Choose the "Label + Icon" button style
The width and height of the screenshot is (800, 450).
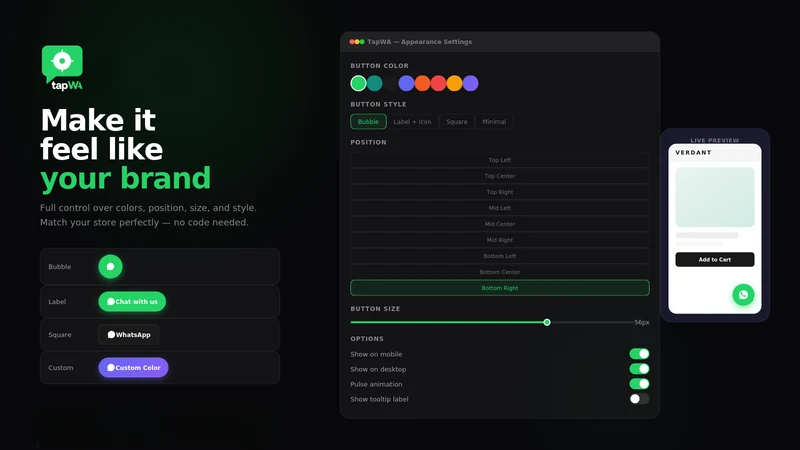tap(412, 121)
